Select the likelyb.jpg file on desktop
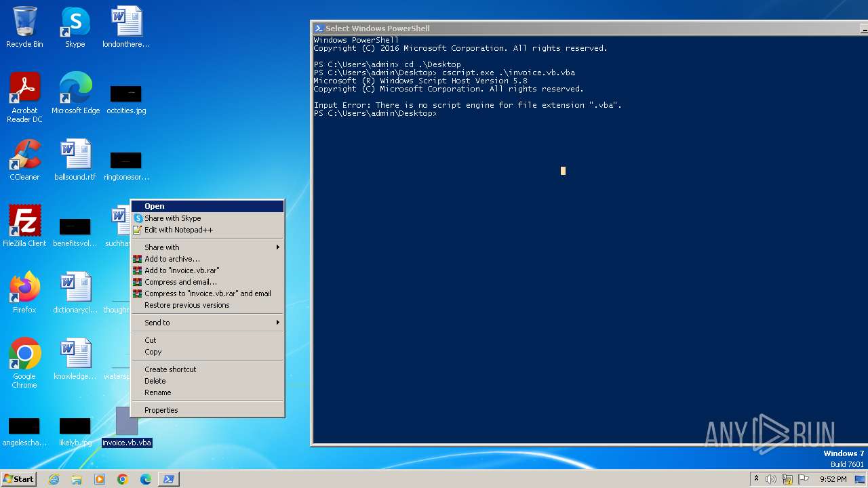This screenshot has width=868, height=488. [75, 432]
